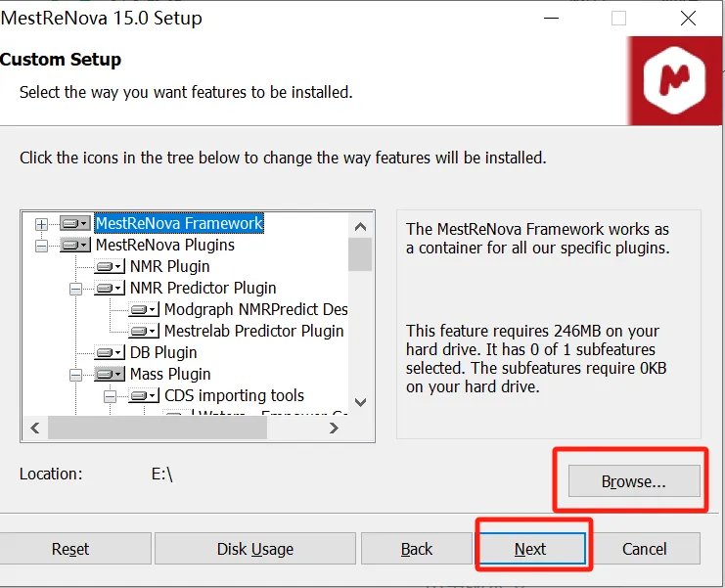Click the Next button
725x588 pixels.
click(530, 549)
